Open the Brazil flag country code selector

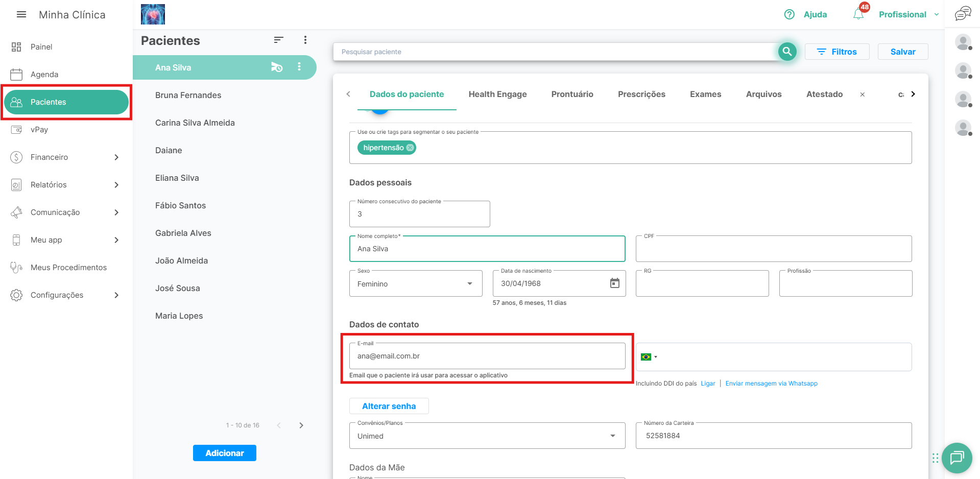[649, 357]
